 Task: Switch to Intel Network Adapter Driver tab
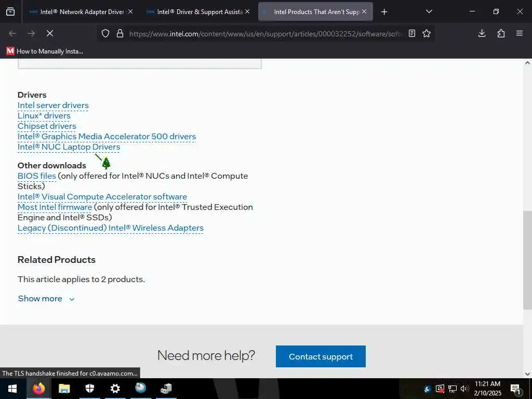(82, 12)
